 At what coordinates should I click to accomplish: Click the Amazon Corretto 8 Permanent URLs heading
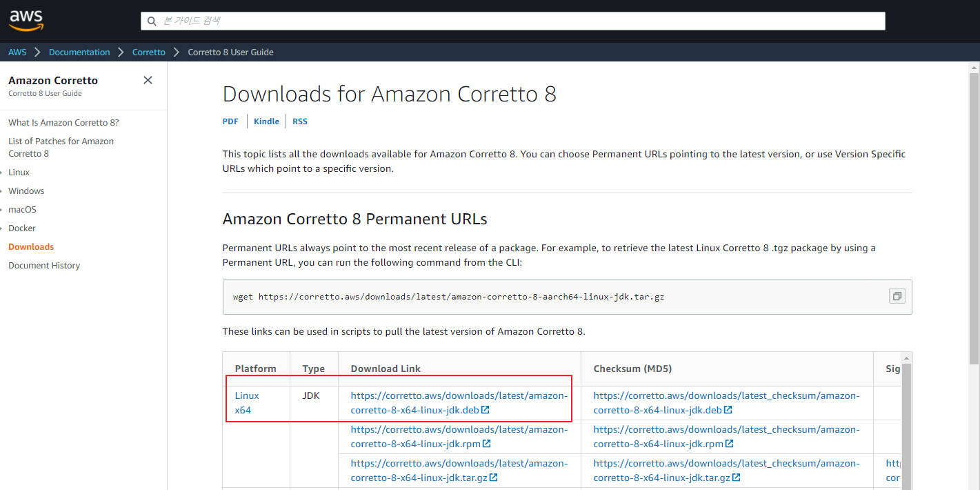pos(355,219)
